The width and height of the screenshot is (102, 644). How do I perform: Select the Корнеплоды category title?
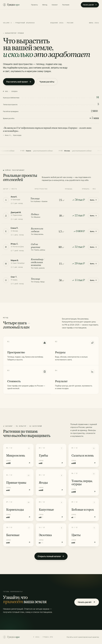coord(15,509)
